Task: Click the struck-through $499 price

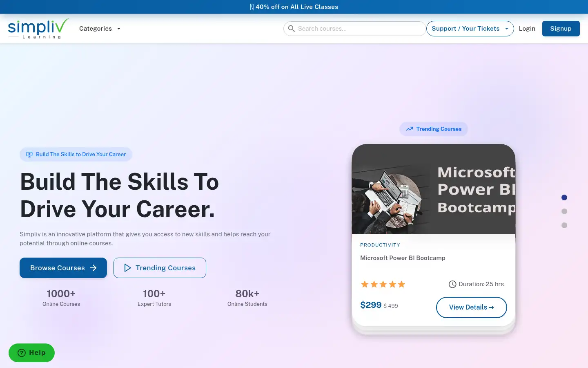Action: point(391,306)
